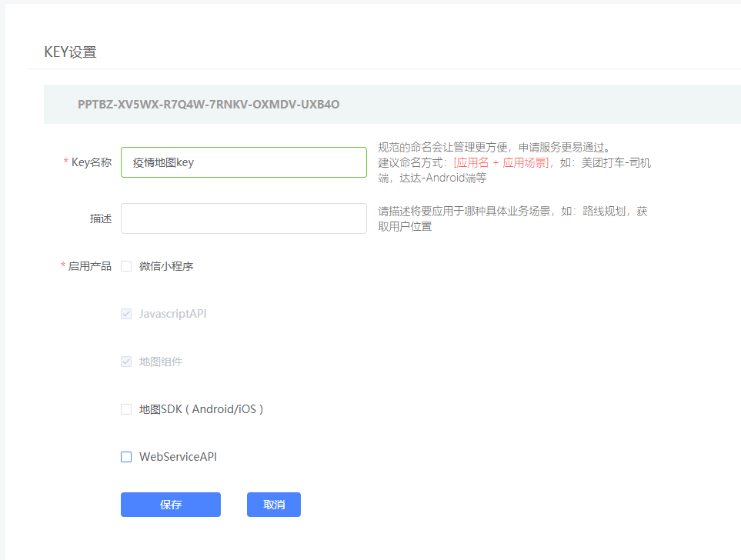
Task: Click the 疫情地图key text inside input
Action: coord(162,162)
